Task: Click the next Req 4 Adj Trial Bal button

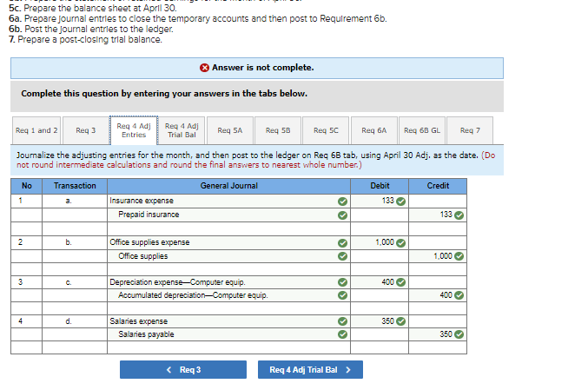Action: [x=310, y=370]
